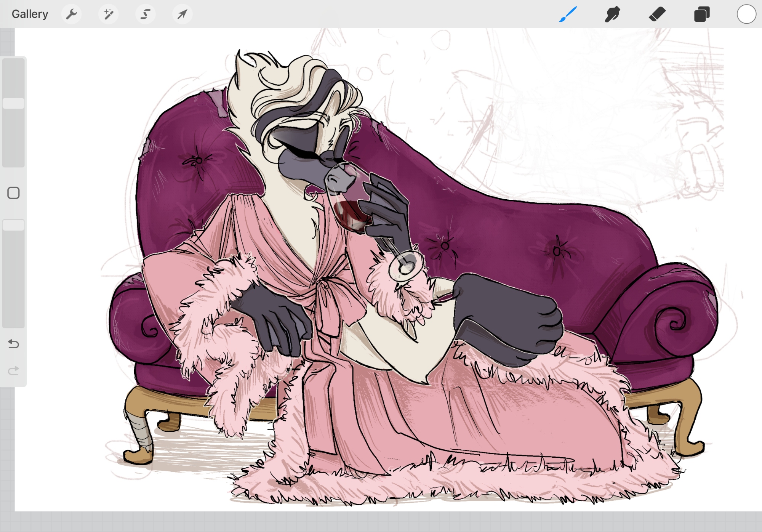762x532 pixels.
Task: Click the brush size slider handle
Action: click(x=14, y=103)
